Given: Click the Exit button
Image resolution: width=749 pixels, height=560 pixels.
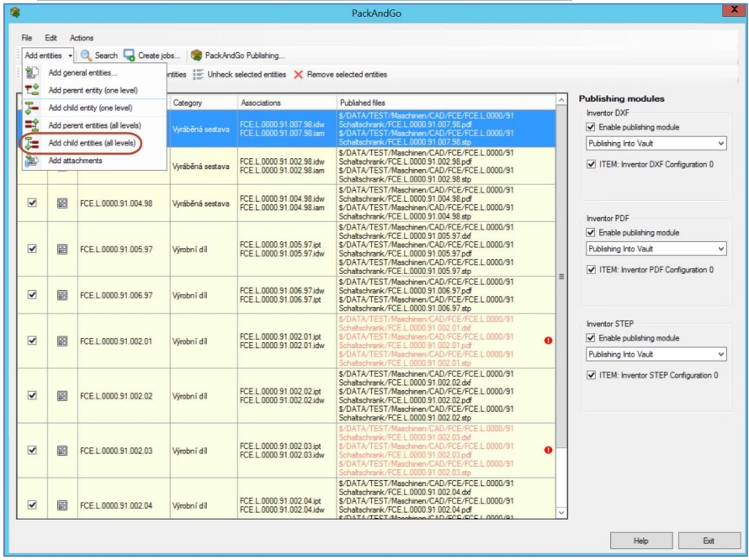Looking at the screenshot, I should point(709,541).
